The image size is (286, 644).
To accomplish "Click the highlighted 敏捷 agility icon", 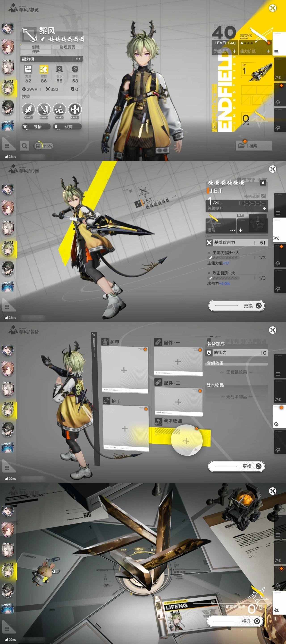I will coord(44,69).
